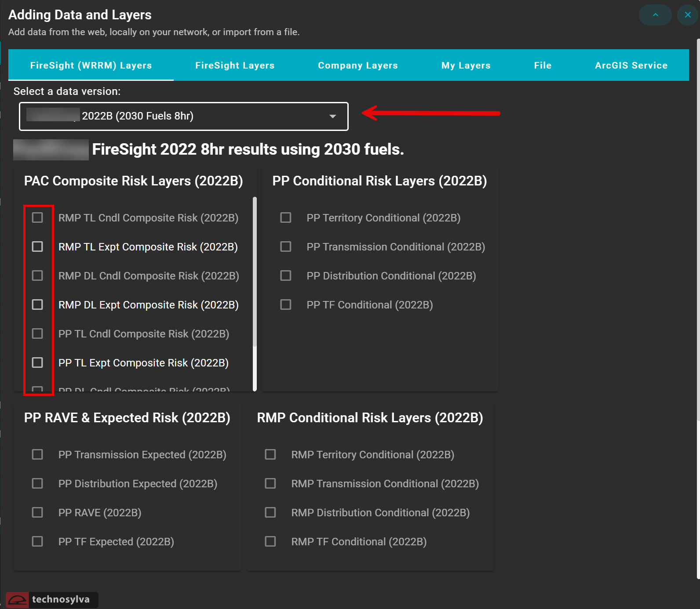700x609 pixels.
Task: Click the RMP TF Conditional (2022B) label
Action: point(359,542)
